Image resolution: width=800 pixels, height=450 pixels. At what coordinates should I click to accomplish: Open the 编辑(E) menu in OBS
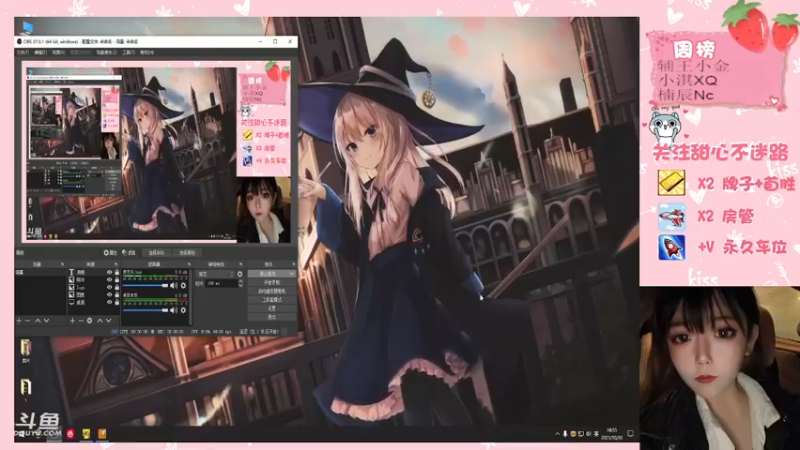point(40,52)
